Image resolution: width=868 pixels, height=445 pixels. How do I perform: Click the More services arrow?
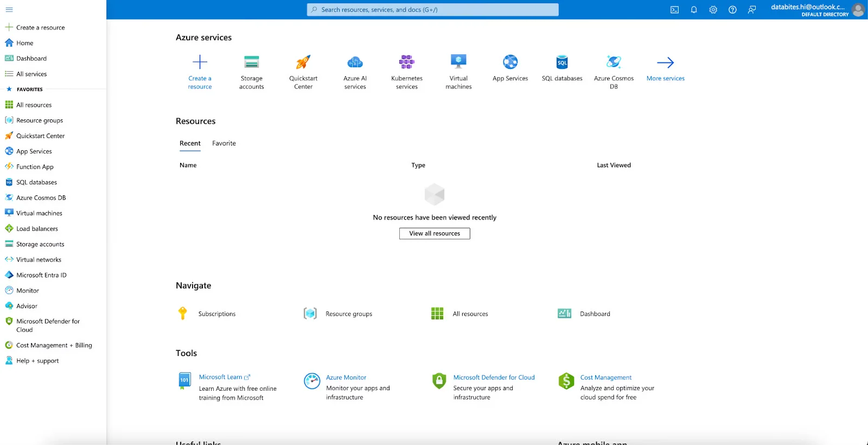pos(666,62)
